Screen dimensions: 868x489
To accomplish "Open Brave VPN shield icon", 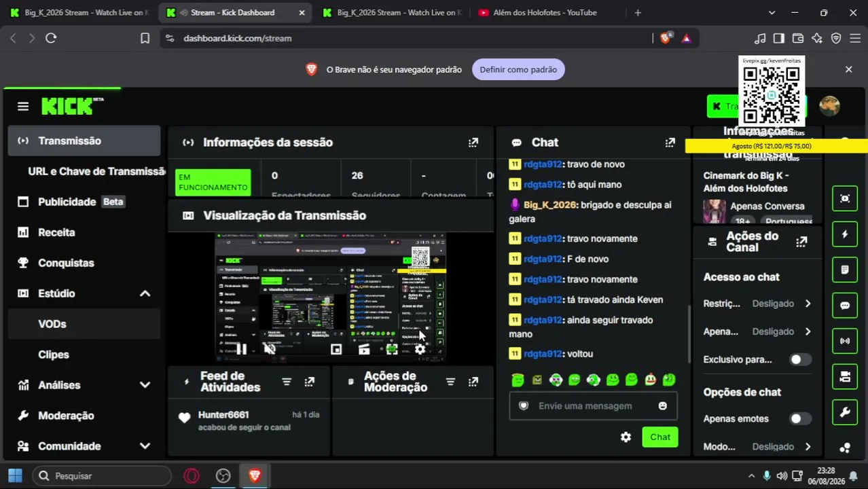I will [836, 38].
